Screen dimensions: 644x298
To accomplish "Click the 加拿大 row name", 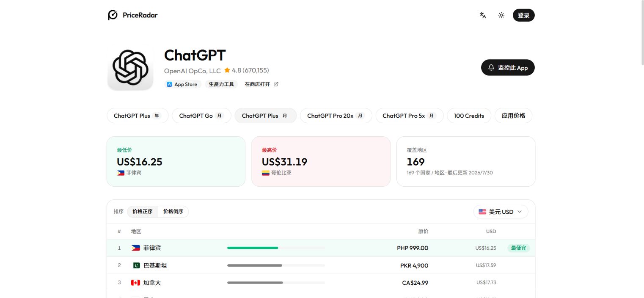I will 152,283.
